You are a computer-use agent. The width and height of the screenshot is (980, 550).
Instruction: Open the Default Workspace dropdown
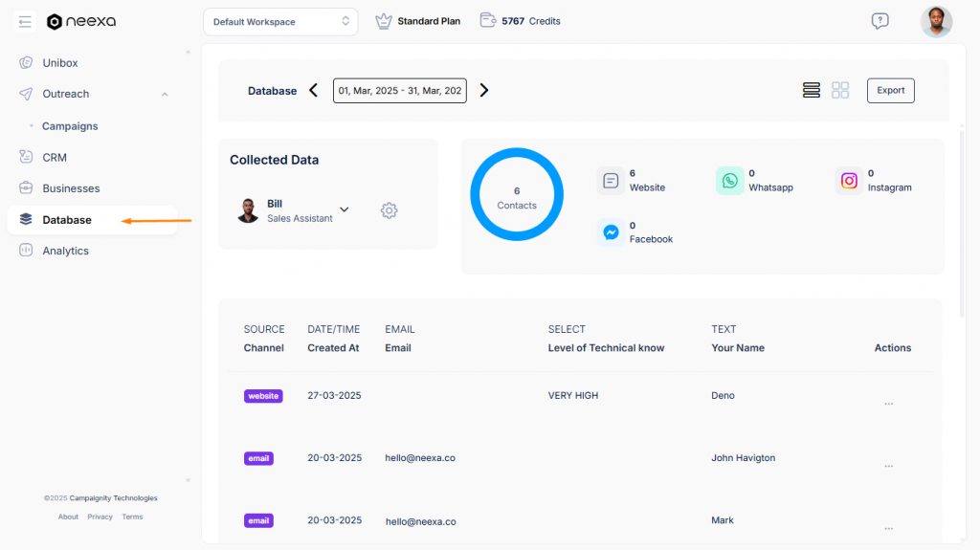coord(280,21)
